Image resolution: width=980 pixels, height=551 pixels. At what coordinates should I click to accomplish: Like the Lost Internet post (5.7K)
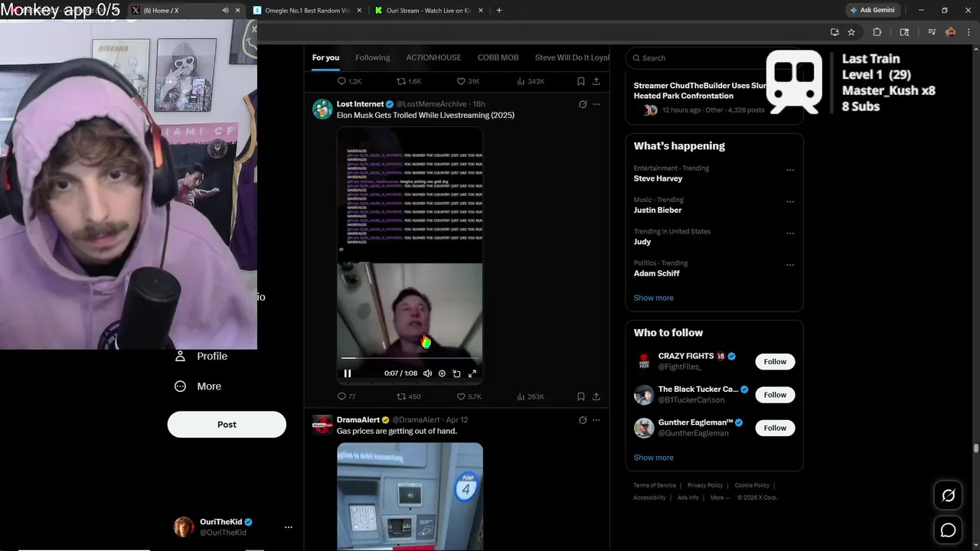click(469, 396)
